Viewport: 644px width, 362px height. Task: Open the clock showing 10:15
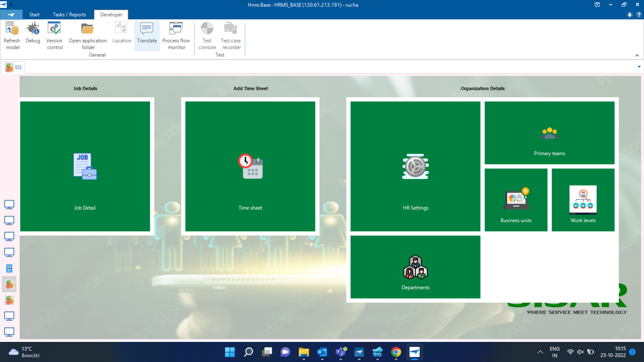[x=613, y=352]
